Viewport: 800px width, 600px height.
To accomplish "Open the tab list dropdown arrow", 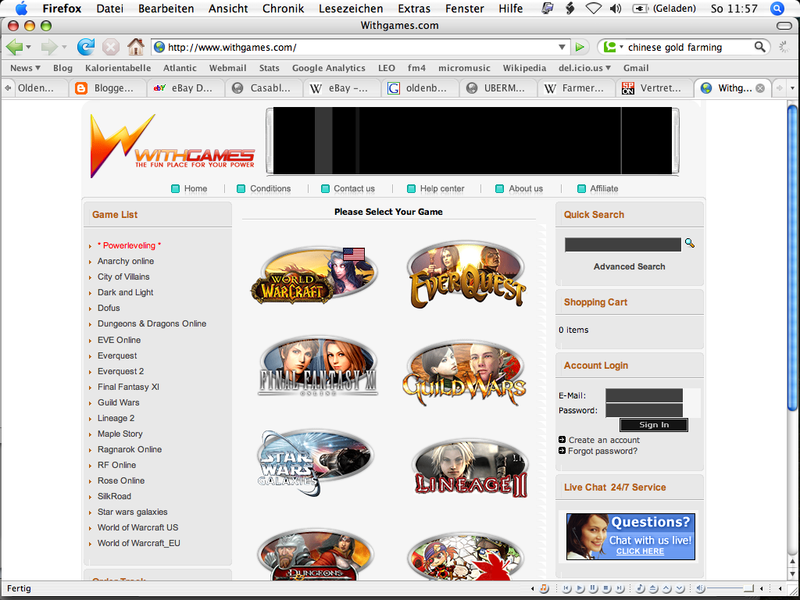I will [x=792, y=88].
